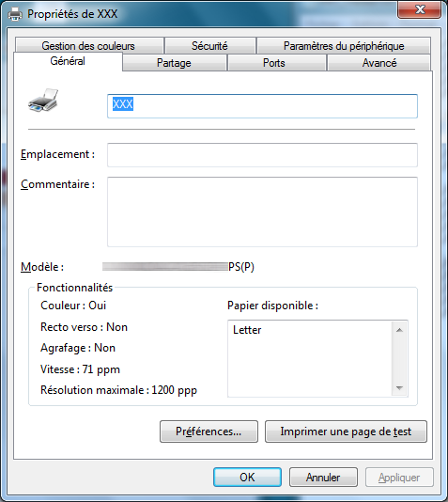
Task: Click the Commentaire text area
Action: point(262,212)
